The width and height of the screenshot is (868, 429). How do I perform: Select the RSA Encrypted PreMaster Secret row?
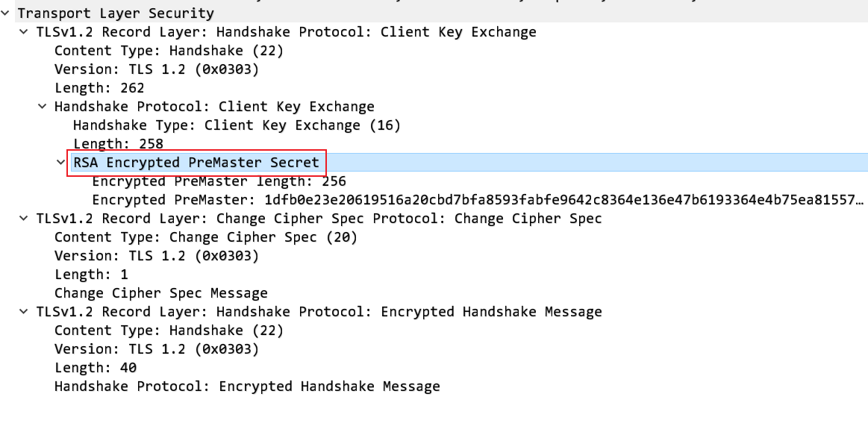click(x=196, y=162)
